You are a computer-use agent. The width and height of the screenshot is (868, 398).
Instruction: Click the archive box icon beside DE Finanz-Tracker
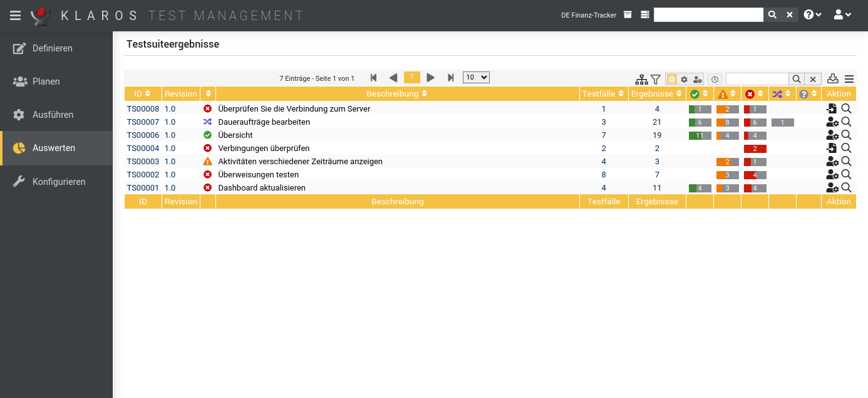pos(628,15)
